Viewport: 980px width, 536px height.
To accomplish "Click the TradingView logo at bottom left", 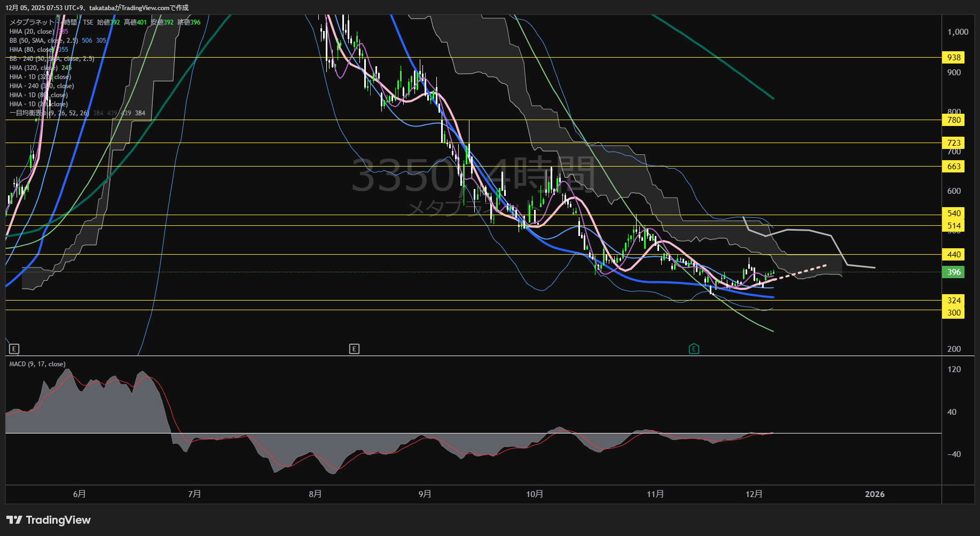I will [x=49, y=520].
